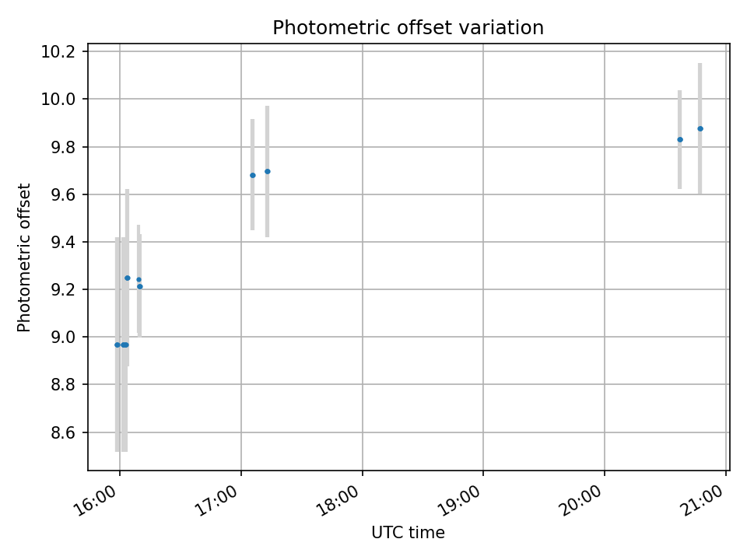Screen dimensions: 747x560
Task: Click the plot title Photometric offset variation
Action: [408, 28]
